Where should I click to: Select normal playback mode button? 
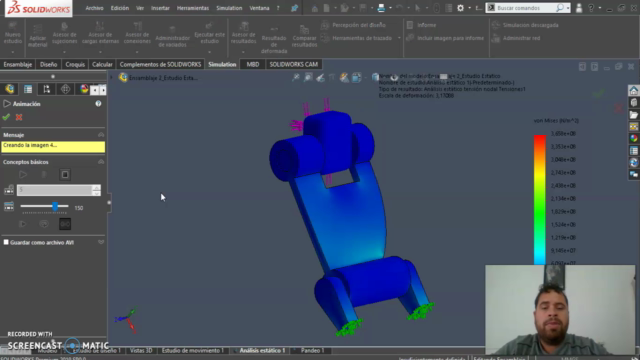point(23,224)
